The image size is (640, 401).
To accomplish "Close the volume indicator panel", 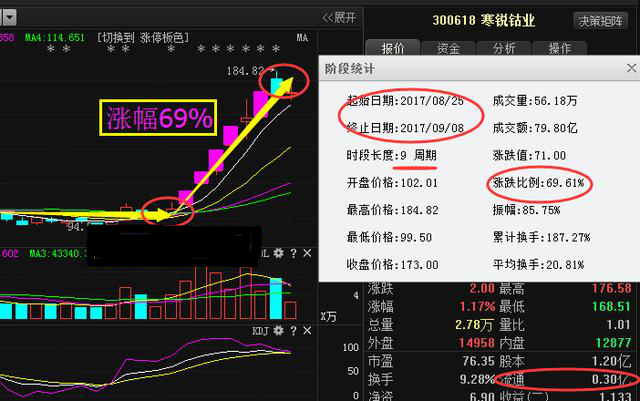I will click(x=306, y=255).
